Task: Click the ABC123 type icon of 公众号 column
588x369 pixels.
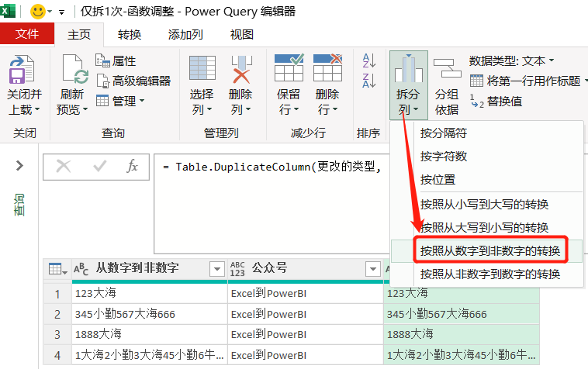Action: 237,269
